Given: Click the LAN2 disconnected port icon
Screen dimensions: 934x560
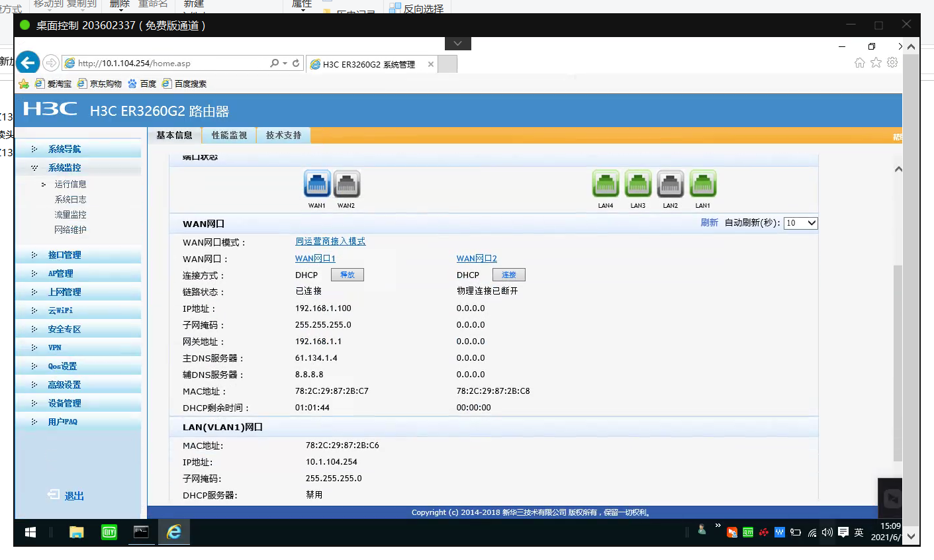Looking at the screenshot, I should [670, 184].
